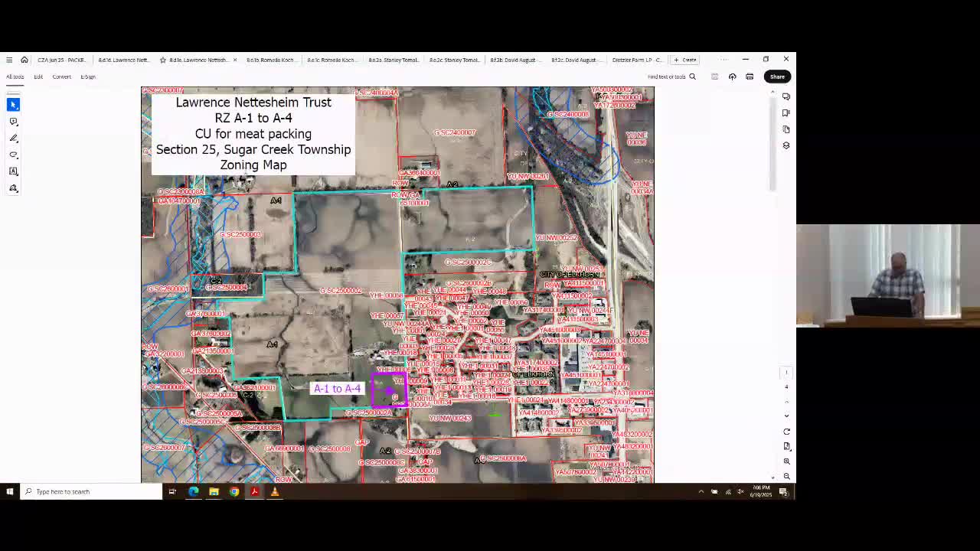Open the Convert menu
This screenshot has width=980, height=551.
62,77
